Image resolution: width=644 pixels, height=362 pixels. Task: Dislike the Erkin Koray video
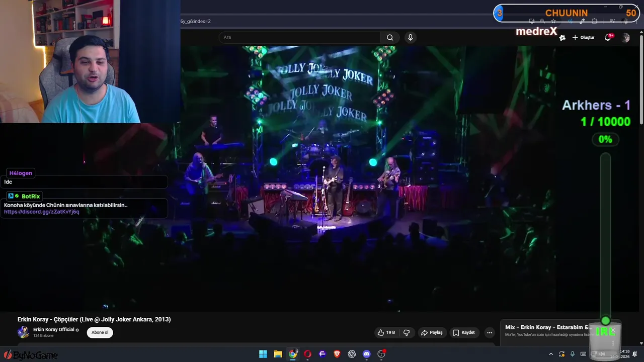407,332
